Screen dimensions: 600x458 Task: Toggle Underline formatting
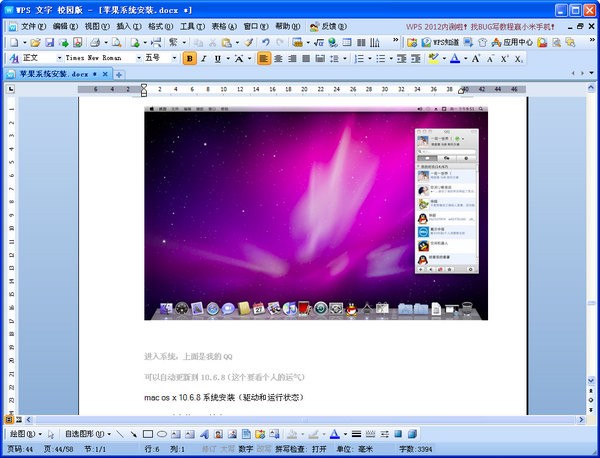click(x=218, y=59)
